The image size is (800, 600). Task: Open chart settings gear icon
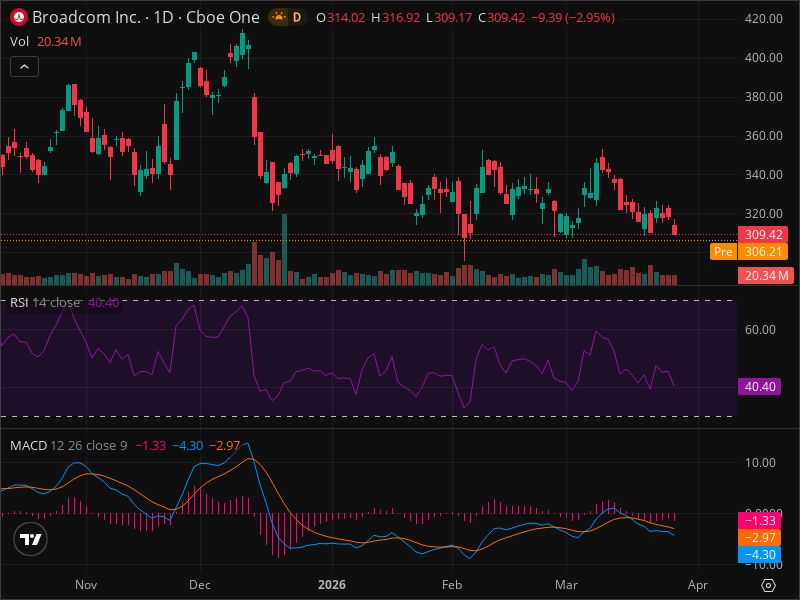coord(768,585)
